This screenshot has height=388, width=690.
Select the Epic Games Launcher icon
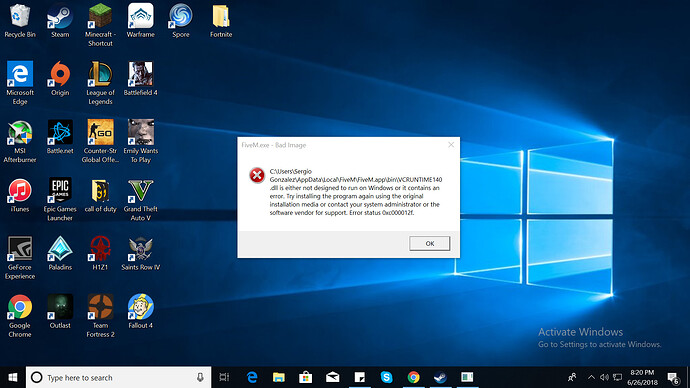[x=60, y=200]
